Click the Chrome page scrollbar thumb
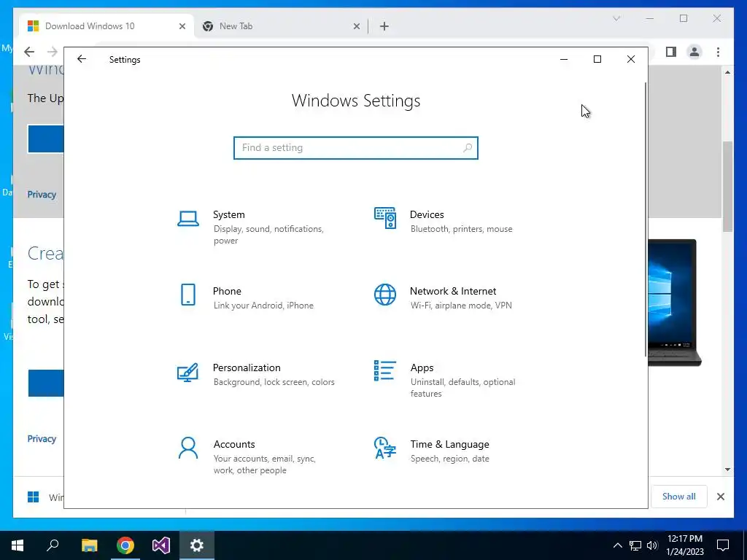This screenshot has width=747, height=560. point(727,187)
